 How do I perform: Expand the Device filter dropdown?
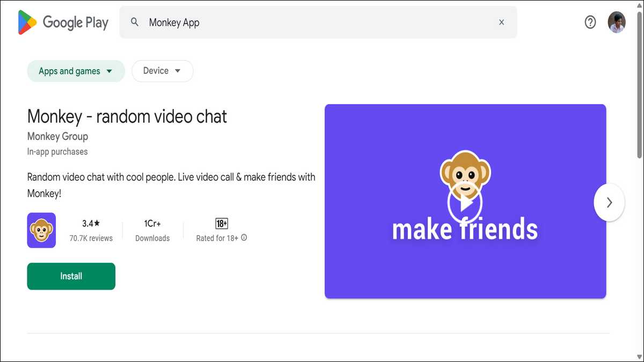[162, 71]
